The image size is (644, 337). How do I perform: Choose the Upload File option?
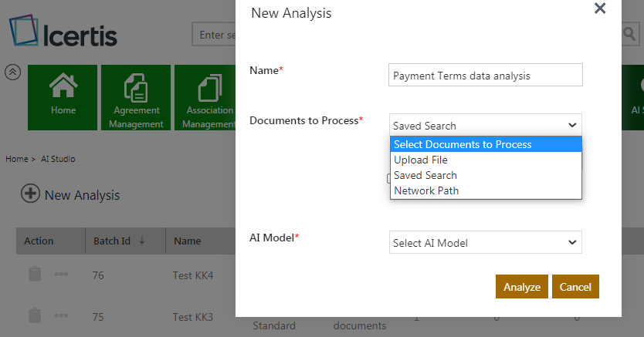(x=421, y=160)
